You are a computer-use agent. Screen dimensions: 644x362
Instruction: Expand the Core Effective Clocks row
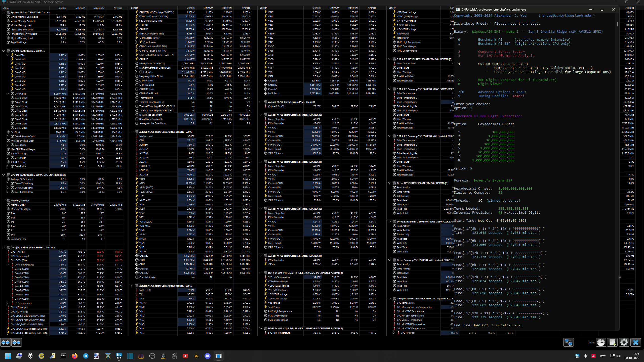(8, 136)
